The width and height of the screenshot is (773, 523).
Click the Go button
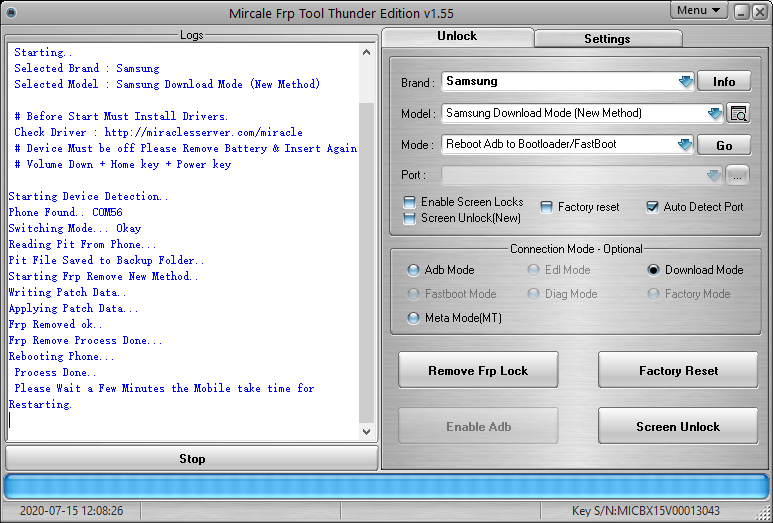pos(724,145)
